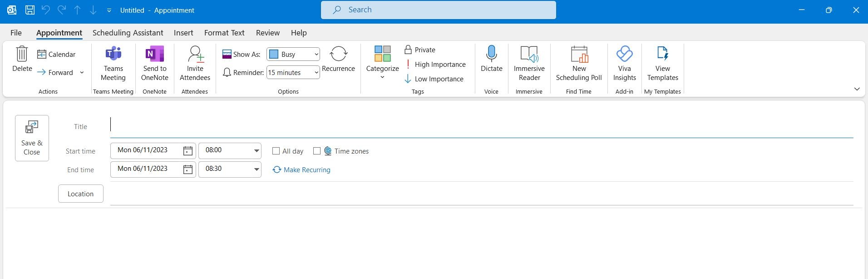
Task: Click Invite Attendees icon
Action: click(195, 54)
